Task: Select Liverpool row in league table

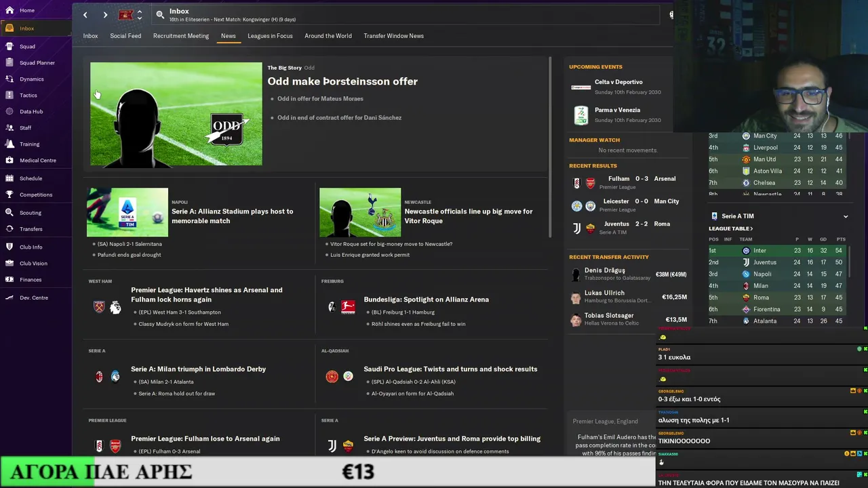Action: pos(777,148)
